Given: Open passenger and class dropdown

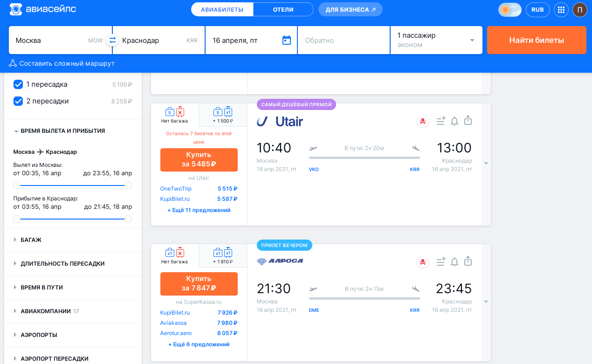Looking at the screenshot, I should pyautogui.click(x=436, y=40).
